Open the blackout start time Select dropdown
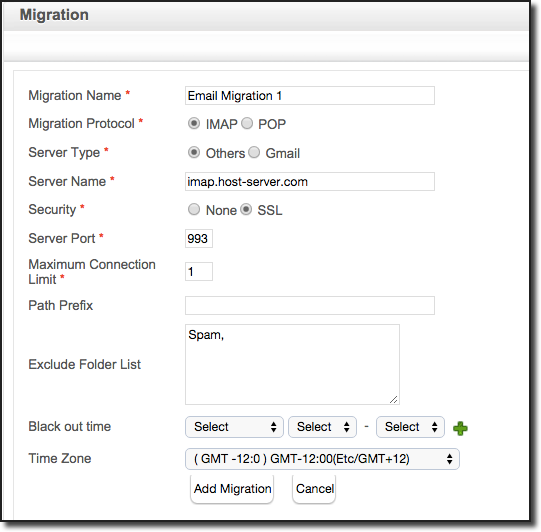Viewport: 541px width, 532px height. 322,427
